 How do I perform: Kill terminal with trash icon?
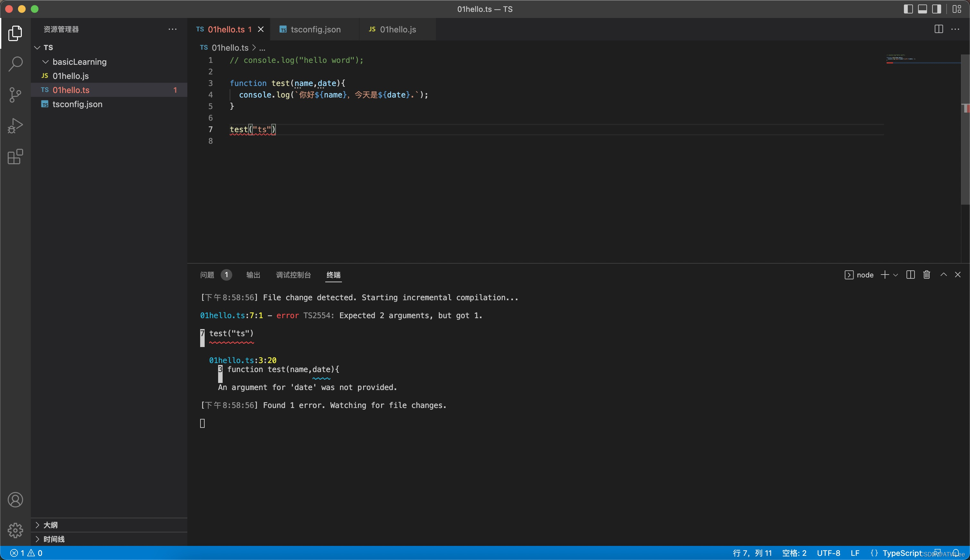click(x=927, y=275)
